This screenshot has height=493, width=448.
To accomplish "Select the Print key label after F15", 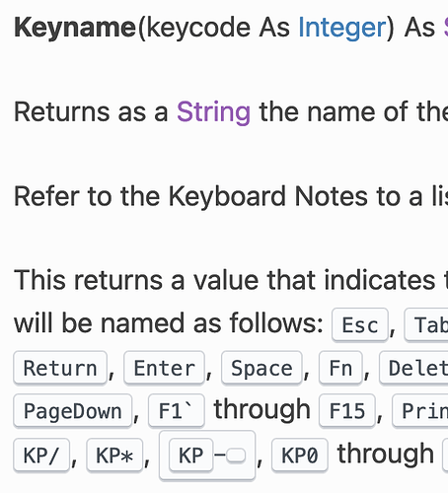I will tap(420, 411).
